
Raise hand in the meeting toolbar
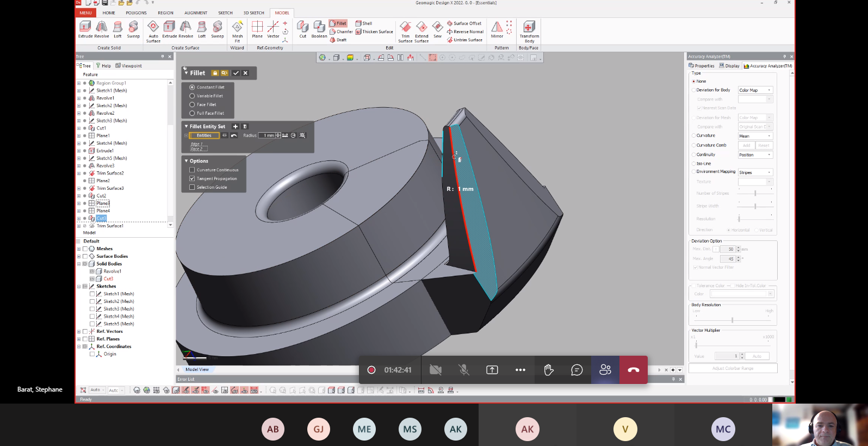click(x=549, y=370)
